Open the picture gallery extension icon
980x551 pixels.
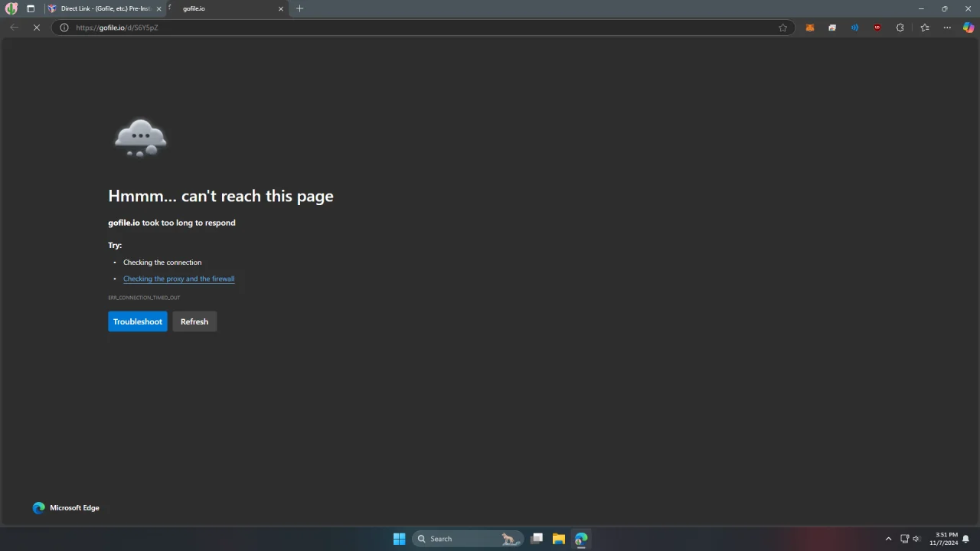click(832, 28)
